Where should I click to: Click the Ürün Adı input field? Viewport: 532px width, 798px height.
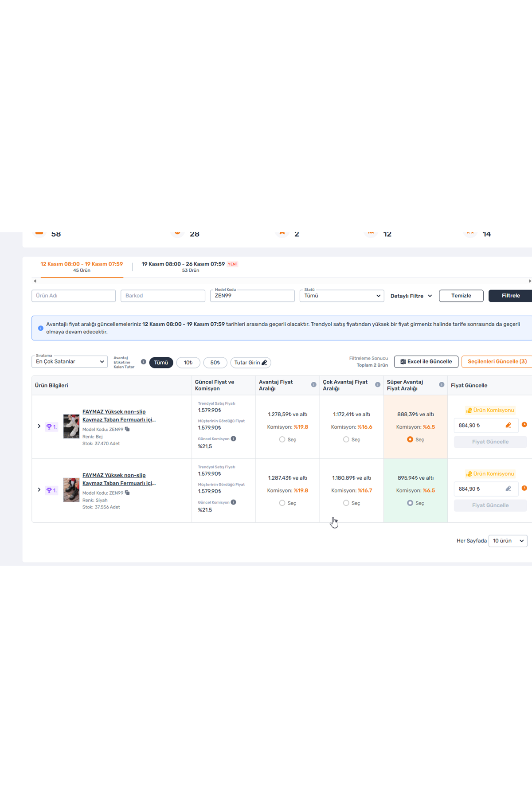tap(74, 296)
